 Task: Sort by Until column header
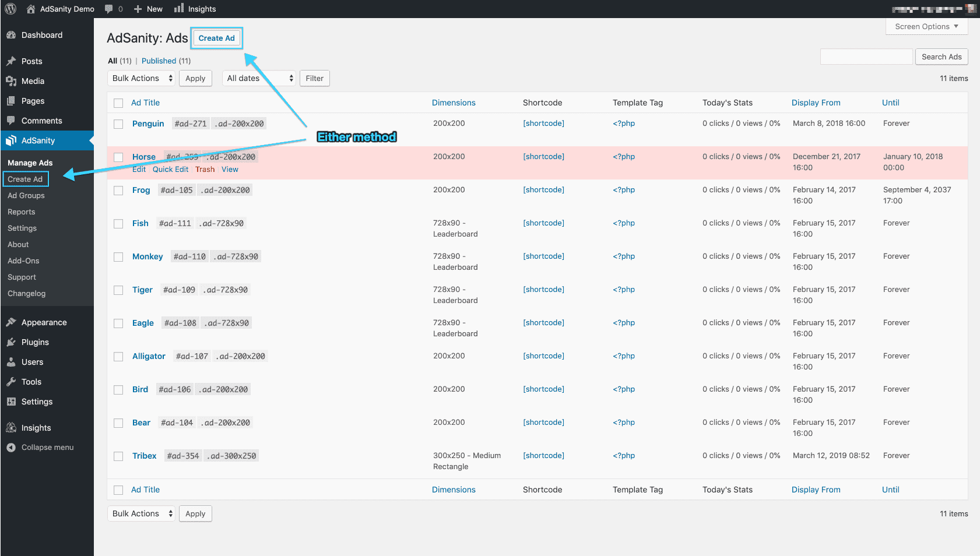point(890,103)
